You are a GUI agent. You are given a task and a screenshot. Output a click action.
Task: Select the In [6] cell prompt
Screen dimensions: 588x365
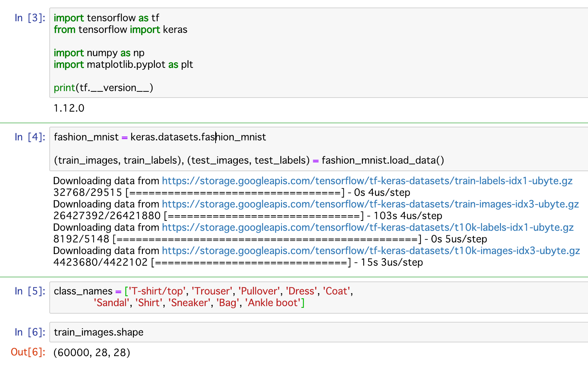(x=30, y=332)
